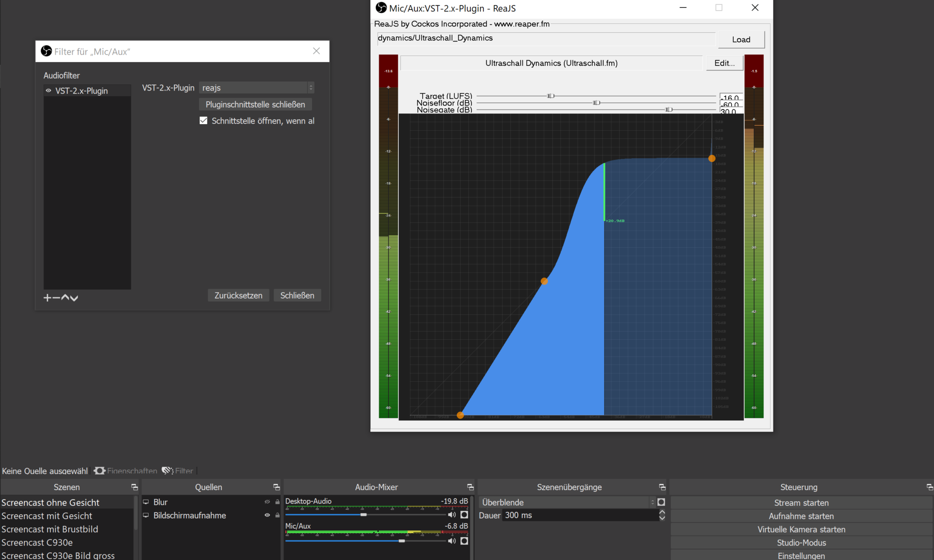Click monitor icon beside Bildschirmaufnahme source

coord(146,515)
